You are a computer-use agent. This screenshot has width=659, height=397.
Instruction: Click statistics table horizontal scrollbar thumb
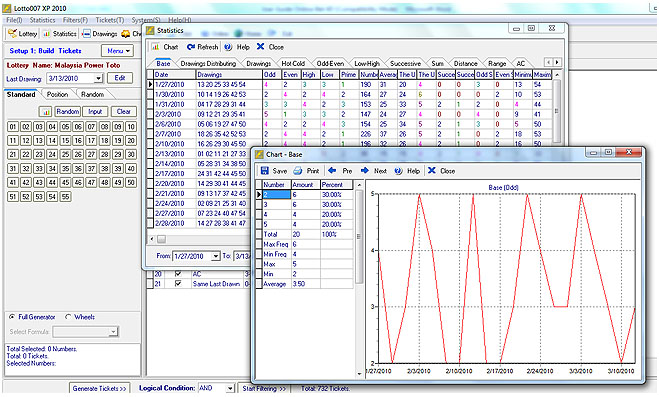162,239
